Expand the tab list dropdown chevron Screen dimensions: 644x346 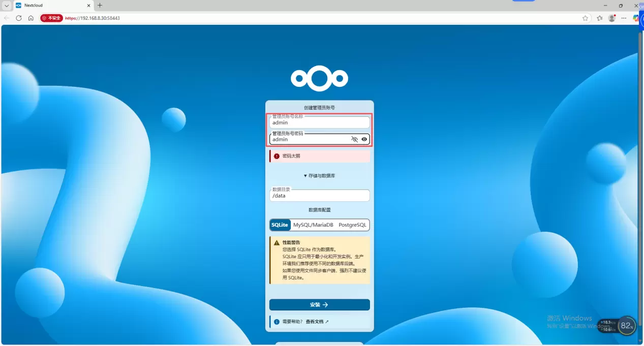(x=7, y=5)
